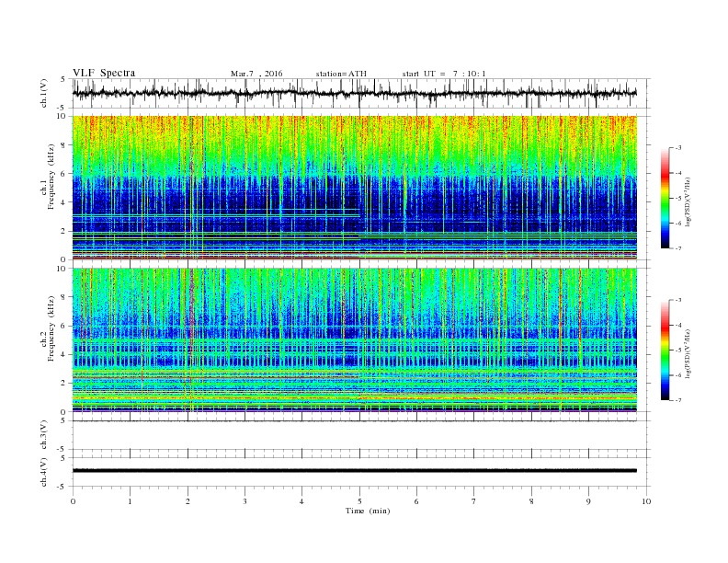The width and height of the screenshot is (728, 563).
Task: Click time axis tick label "4"
Action: click(x=301, y=501)
